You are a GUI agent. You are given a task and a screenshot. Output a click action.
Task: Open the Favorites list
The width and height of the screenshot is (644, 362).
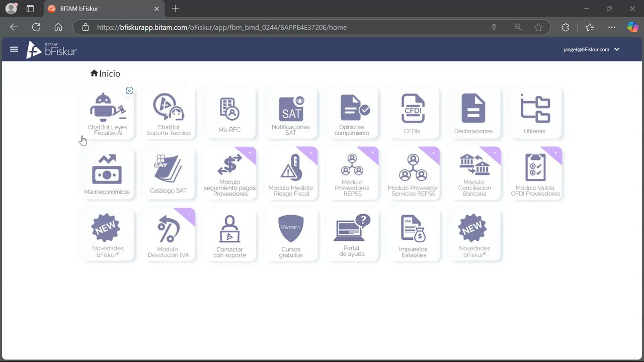[590, 27]
